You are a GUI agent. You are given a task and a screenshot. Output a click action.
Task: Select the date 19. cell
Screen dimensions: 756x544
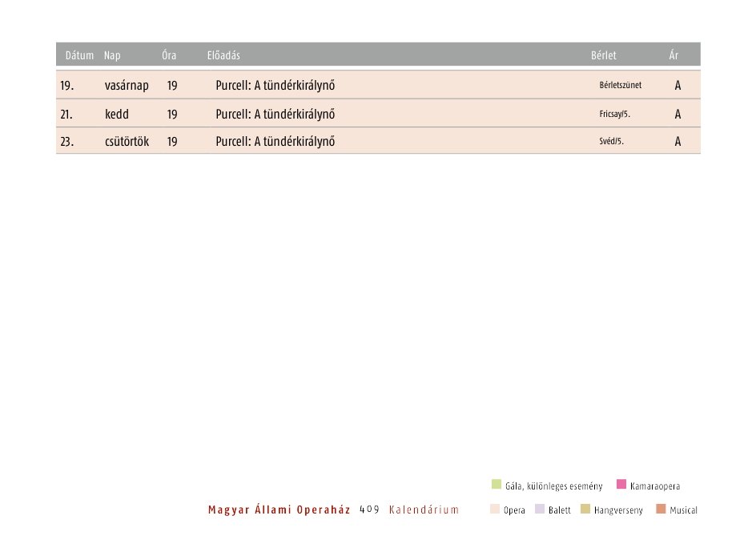click(67, 86)
